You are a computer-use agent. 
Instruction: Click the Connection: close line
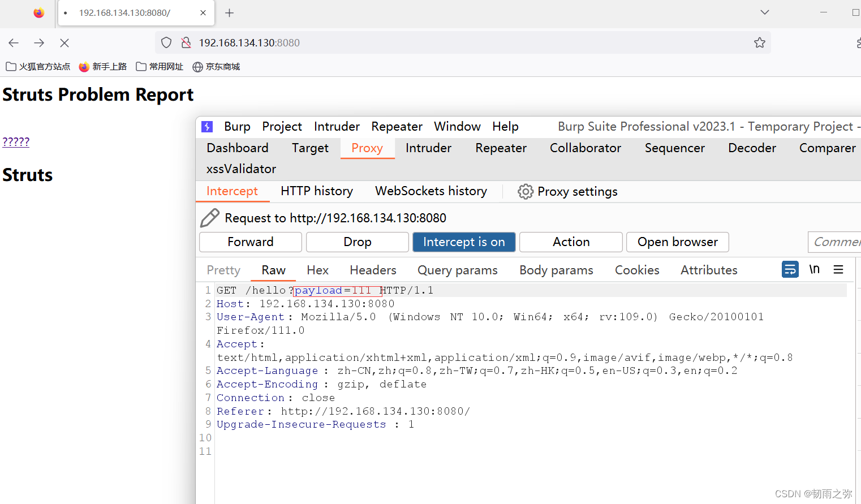click(275, 398)
